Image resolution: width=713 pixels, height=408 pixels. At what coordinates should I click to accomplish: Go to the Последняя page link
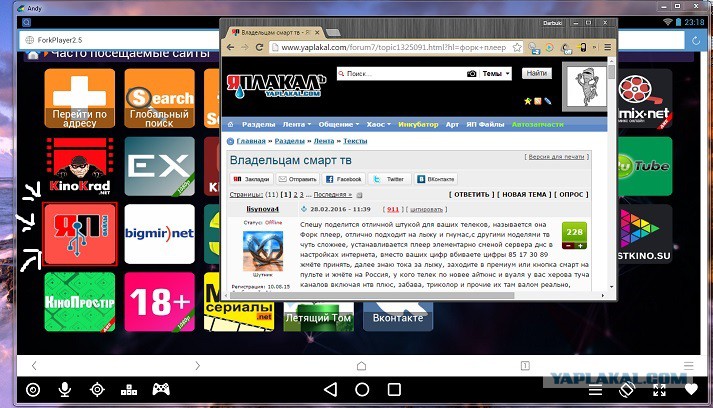(332, 194)
